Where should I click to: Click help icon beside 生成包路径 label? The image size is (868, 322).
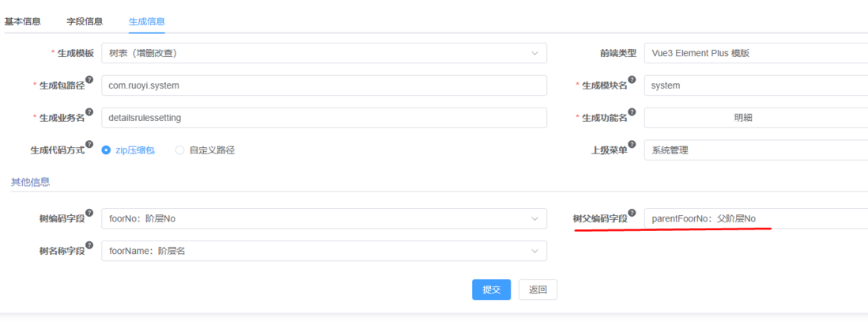pyautogui.click(x=89, y=81)
